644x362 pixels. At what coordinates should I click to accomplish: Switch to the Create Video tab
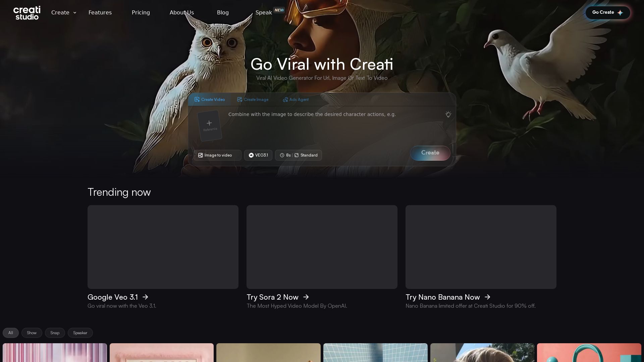210,100
